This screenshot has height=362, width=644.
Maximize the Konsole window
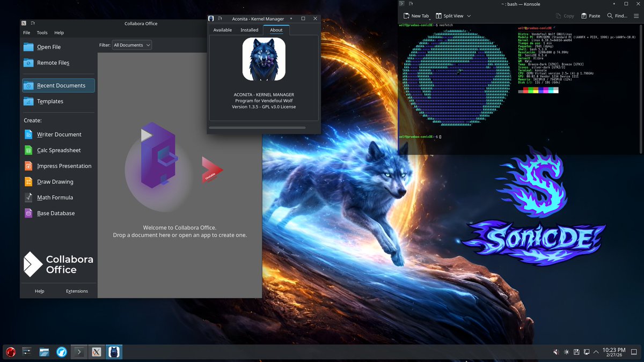coord(626,4)
